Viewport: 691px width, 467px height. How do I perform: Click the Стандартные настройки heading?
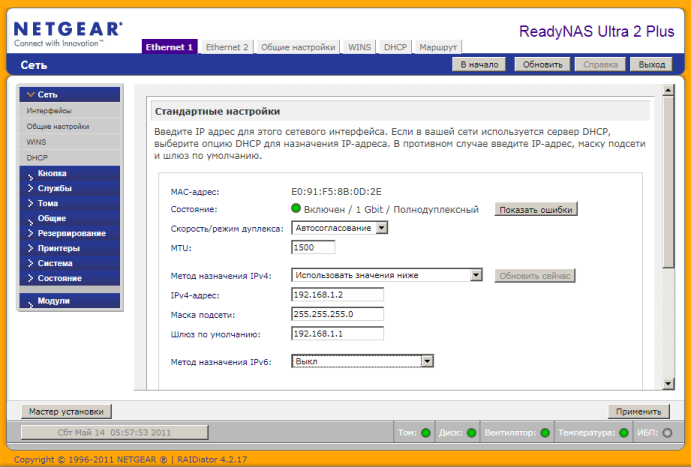click(217, 111)
